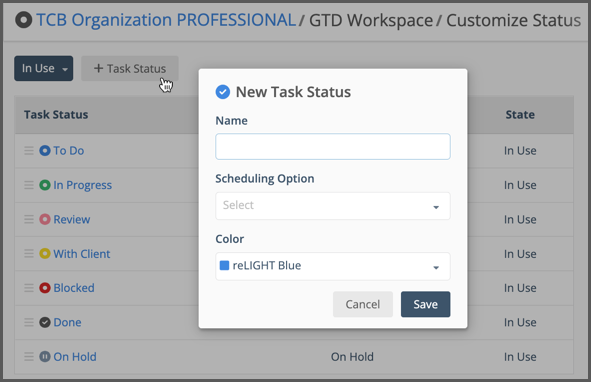Click the In Use state of the On Hold row

pyautogui.click(x=520, y=357)
